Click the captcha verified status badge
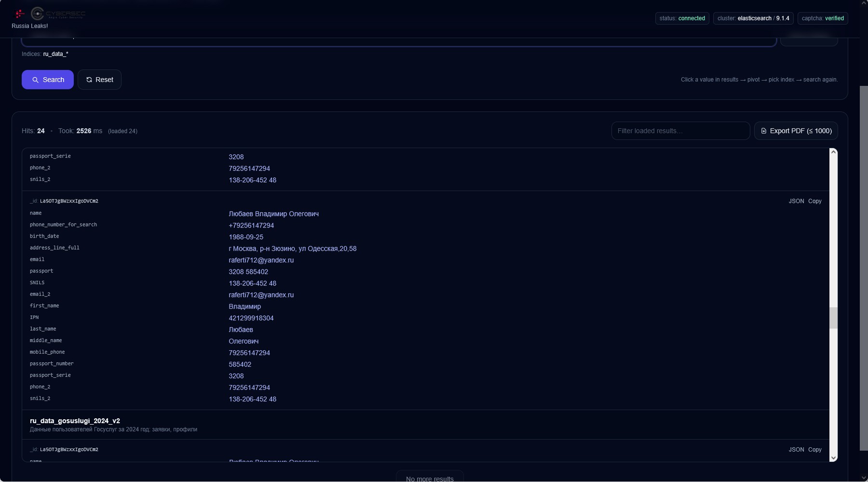868x482 pixels. 822,18
